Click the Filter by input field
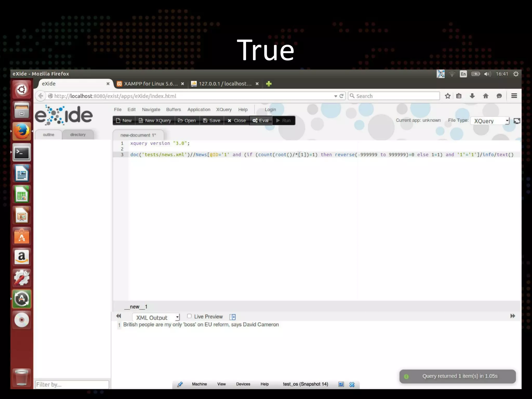The image size is (532, 399). pos(72,384)
